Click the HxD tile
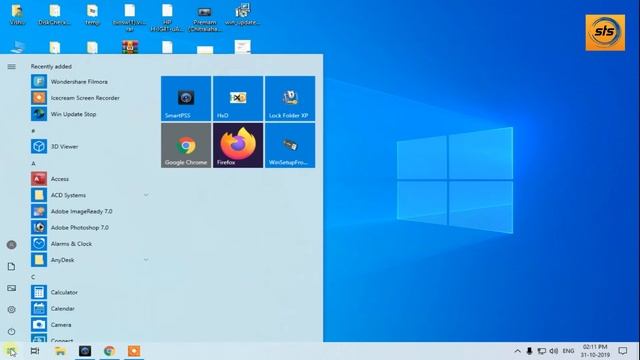This screenshot has width=640, height=360. (x=238, y=98)
